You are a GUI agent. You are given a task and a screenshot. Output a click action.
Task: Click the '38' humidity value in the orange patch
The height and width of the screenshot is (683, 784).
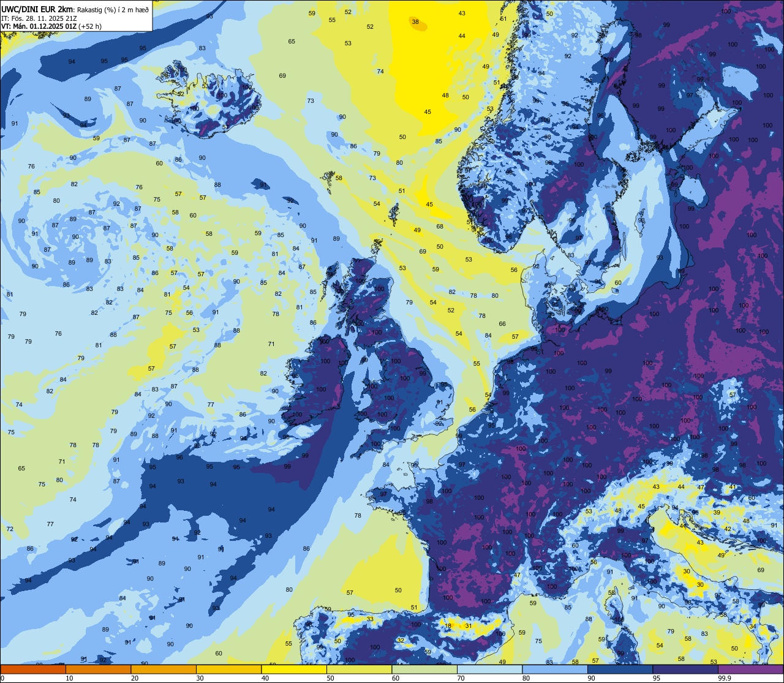pyautogui.click(x=415, y=22)
